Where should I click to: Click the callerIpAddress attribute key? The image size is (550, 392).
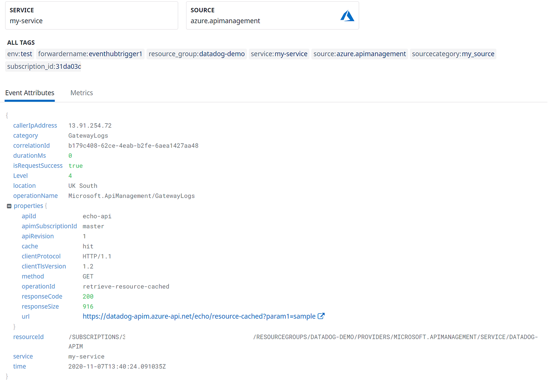pos(35,125)
